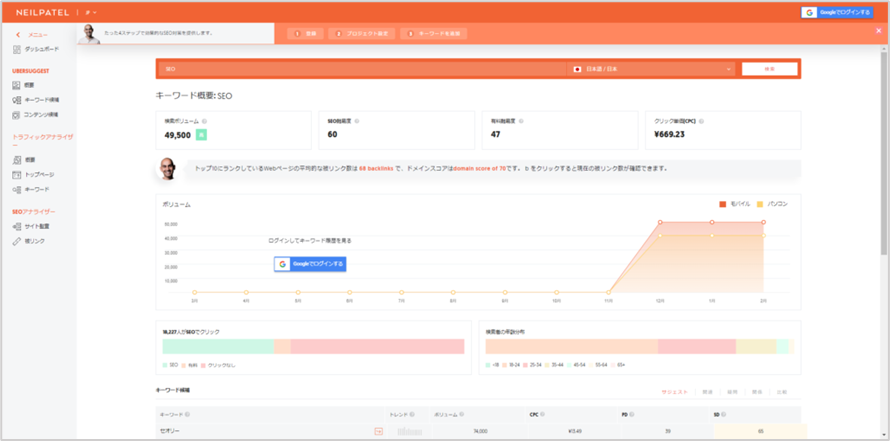Click the export arrow icon in セオリー row

click(x=378, y=431)
